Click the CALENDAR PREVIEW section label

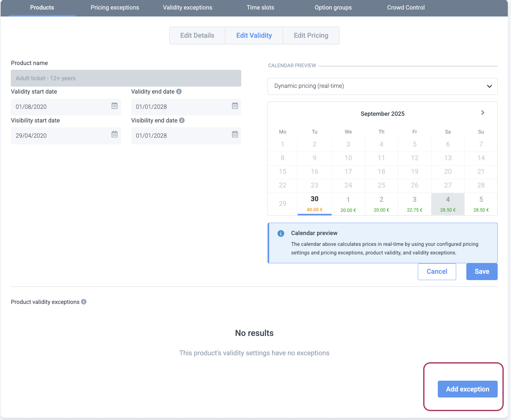[292, 66]
